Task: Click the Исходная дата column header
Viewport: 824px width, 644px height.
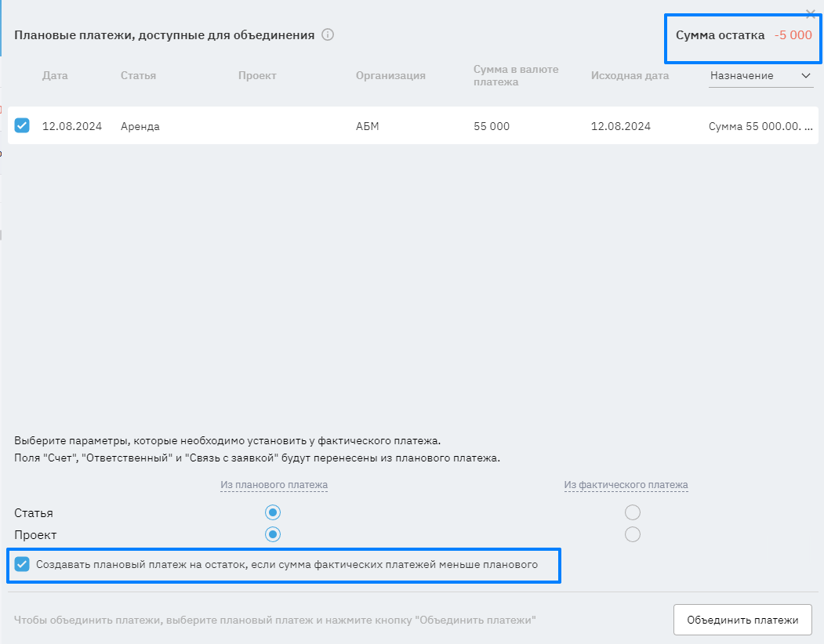Action: (630, 76)
